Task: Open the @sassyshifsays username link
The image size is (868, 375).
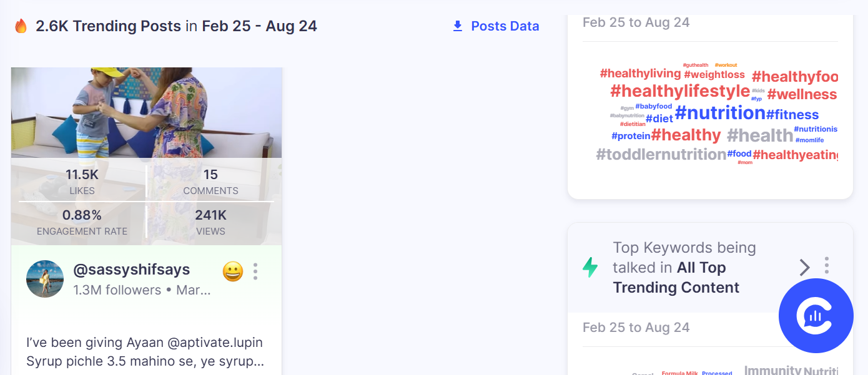Action: (132, 270)
